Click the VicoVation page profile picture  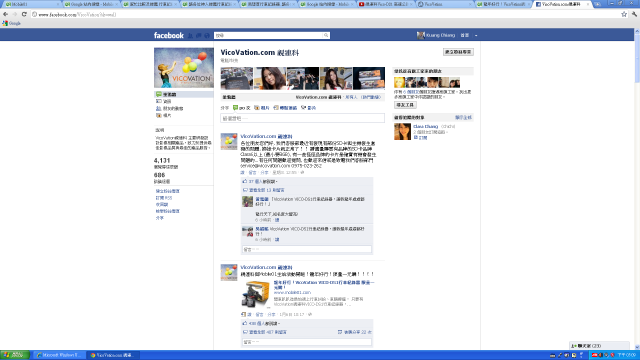pyautogui.click(x=184, y=68)
